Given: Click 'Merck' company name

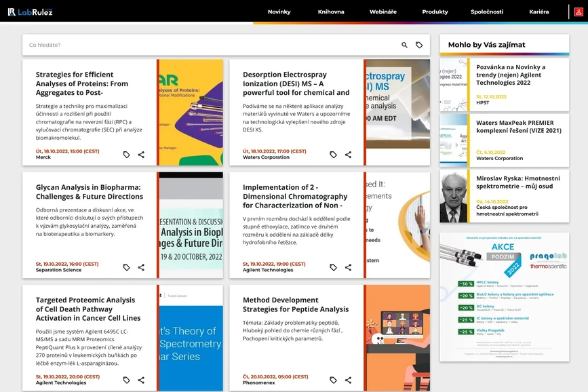Looking at the screenshot, I should (x=43, y=157).
